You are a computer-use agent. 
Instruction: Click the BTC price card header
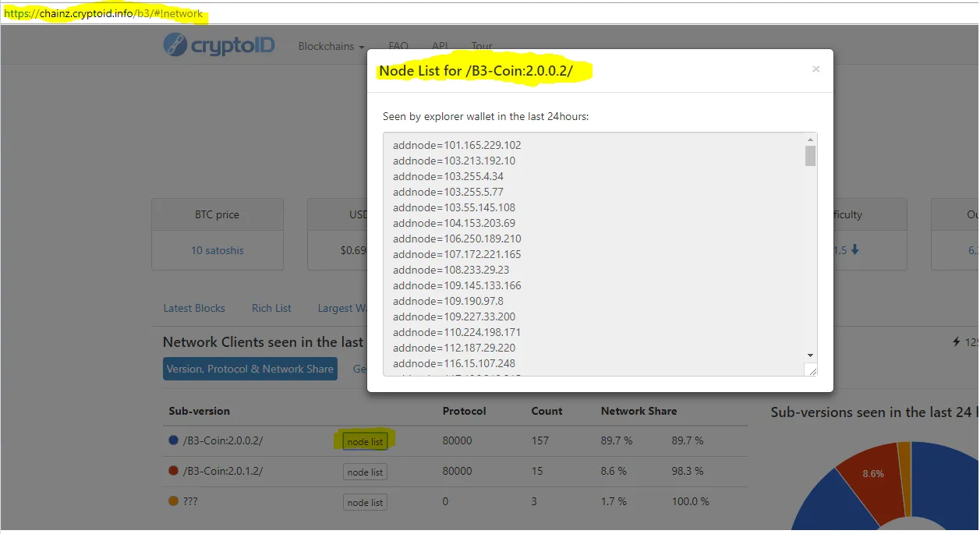click(218, 214)
